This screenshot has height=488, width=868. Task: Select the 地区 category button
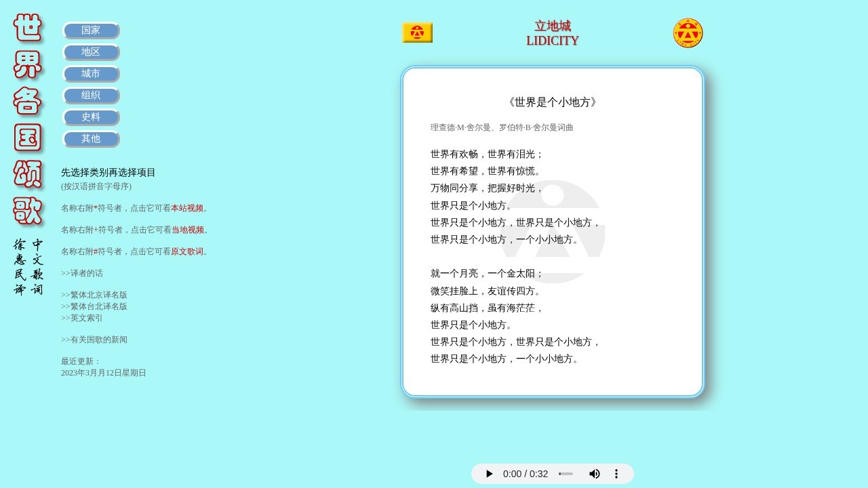pyautogui.click(x=91, y=52)
